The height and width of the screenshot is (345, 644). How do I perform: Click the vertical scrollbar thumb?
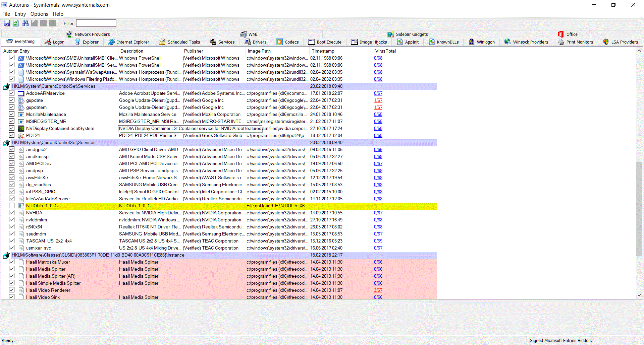(639, 209)
